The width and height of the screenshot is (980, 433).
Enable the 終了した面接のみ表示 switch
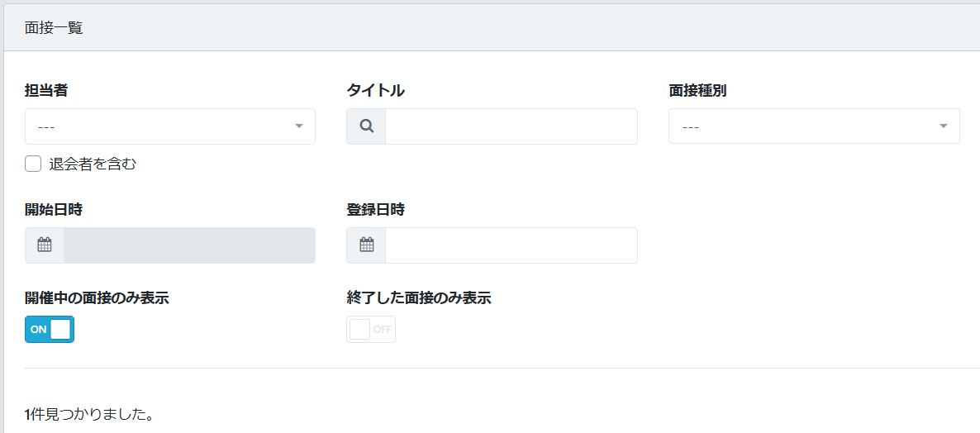(x=371, y=329)
